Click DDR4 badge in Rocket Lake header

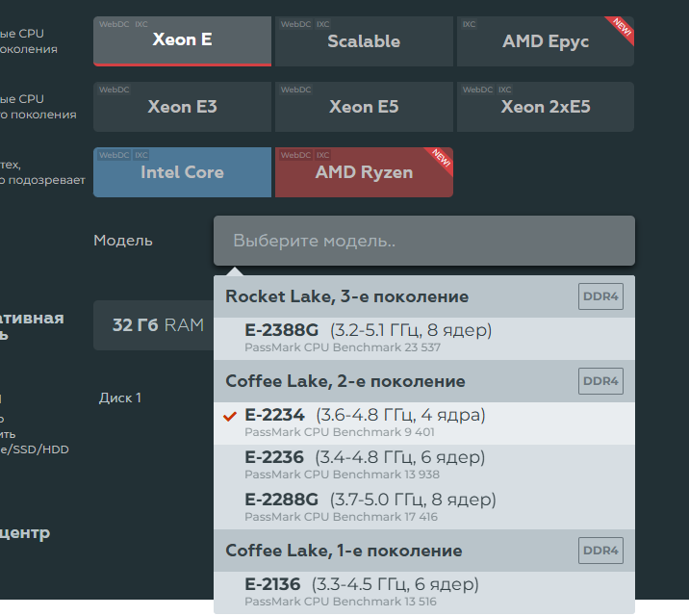click(600, 296)
